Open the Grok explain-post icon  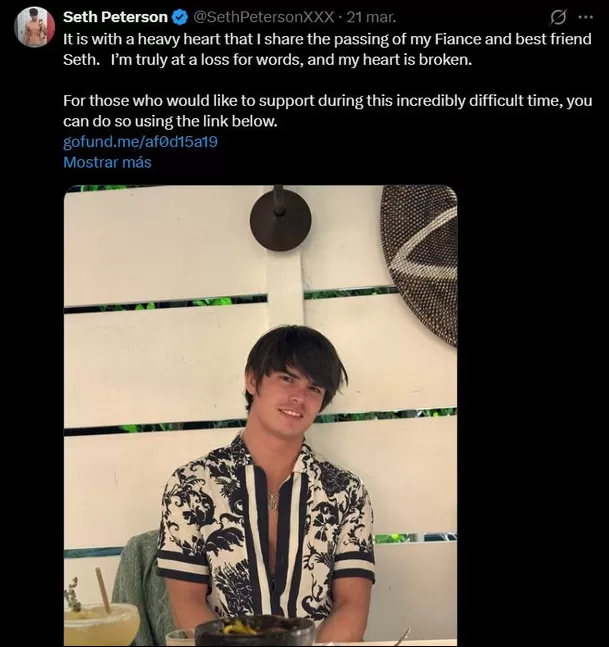[560, 17]
